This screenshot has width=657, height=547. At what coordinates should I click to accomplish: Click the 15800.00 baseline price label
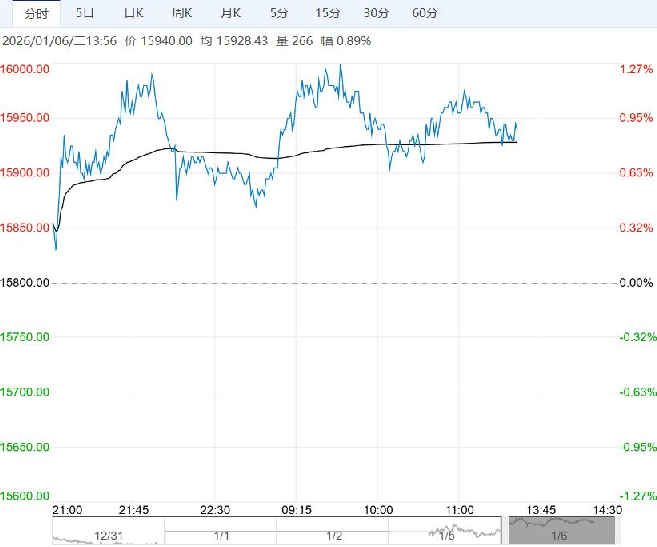click(x=26, y=283)
